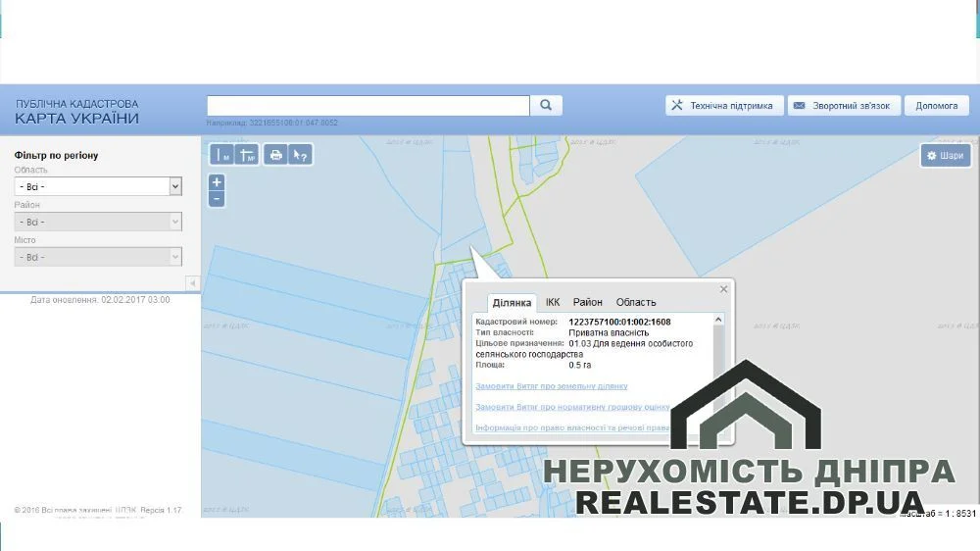
Task: Select the area measurement tool
Action: tap(246, 155)
